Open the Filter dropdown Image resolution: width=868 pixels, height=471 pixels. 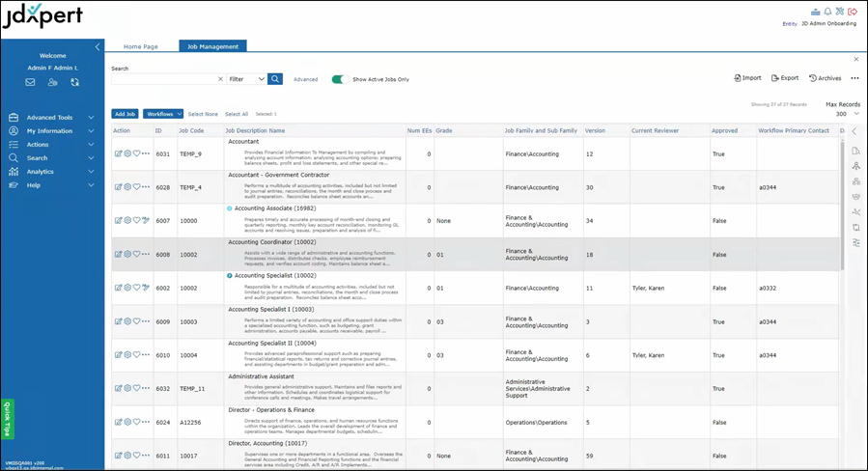pyautogui.click(x=247, y=79)
